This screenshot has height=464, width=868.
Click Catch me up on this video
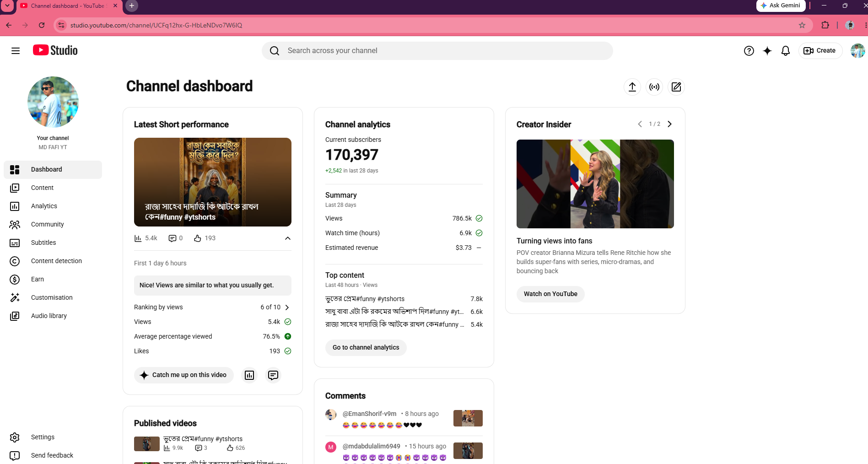[x=184, y=375]
